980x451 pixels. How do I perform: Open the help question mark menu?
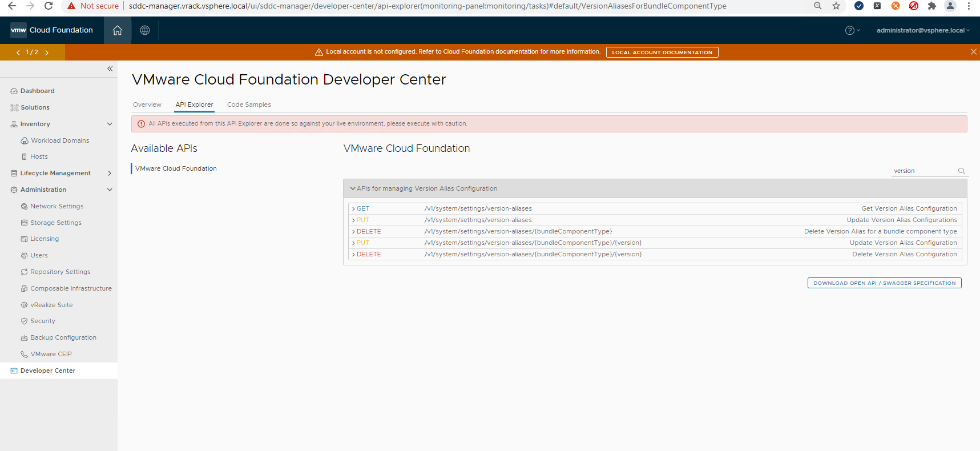tap(852, 30)
